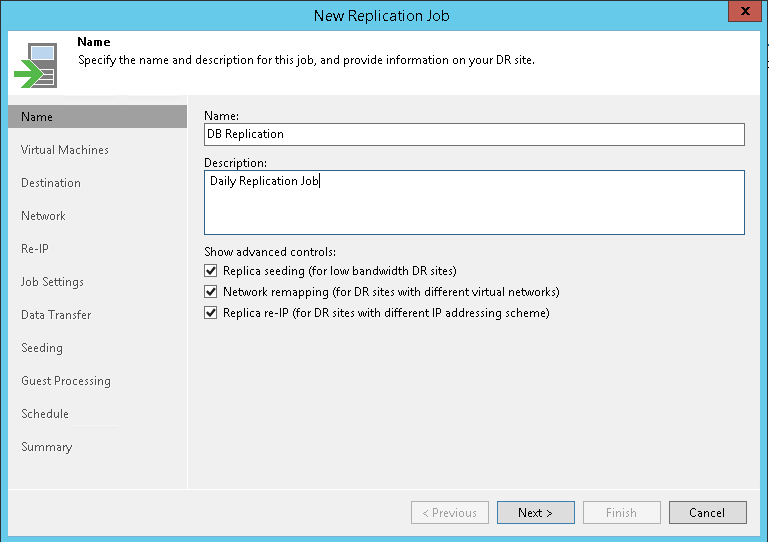The width and height of the screenshot is (769, 542).
Task: Select the Name step in sidebar
Action: pyautogui.click(x=37, y=117)
